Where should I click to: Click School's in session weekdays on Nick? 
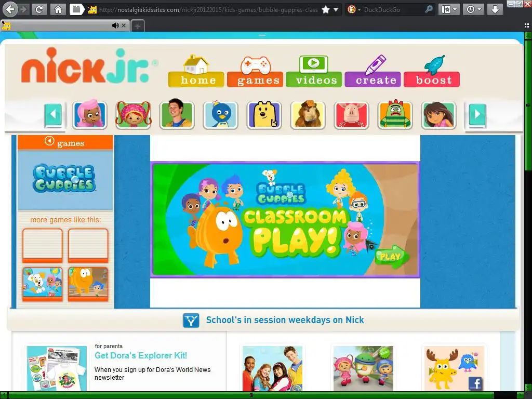point(285,320)
